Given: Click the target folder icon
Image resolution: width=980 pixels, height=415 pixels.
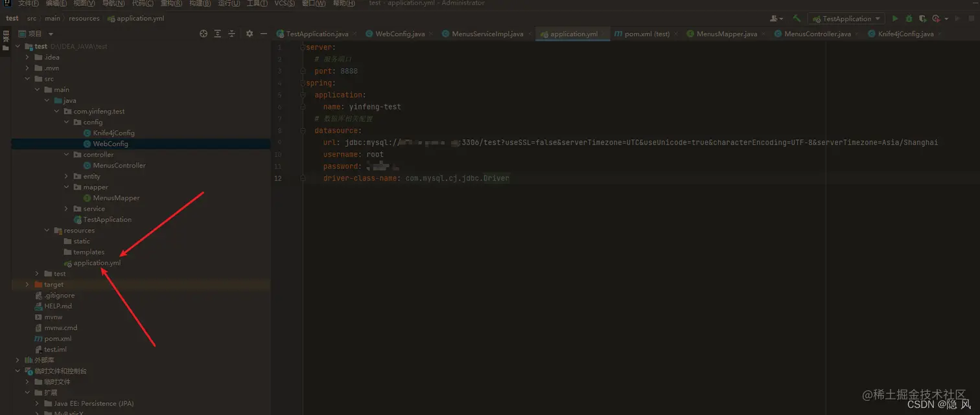Looking at the screenshot, I should 38,284.
